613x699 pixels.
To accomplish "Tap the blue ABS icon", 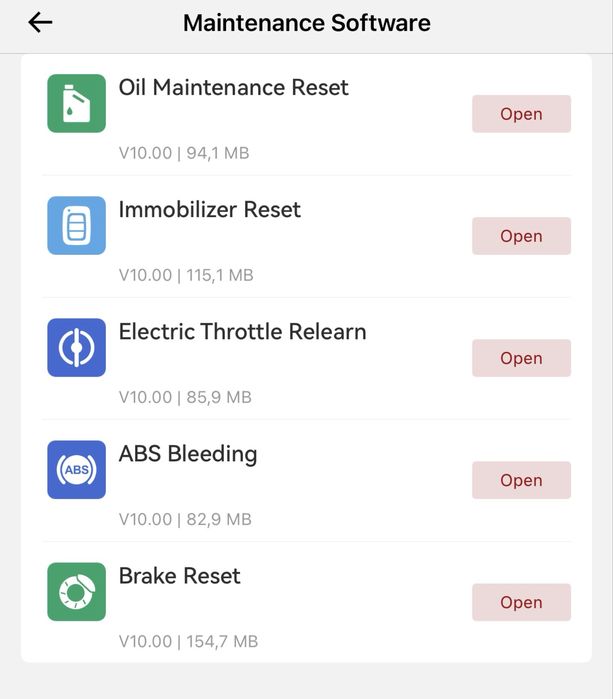I will [76, 469].
